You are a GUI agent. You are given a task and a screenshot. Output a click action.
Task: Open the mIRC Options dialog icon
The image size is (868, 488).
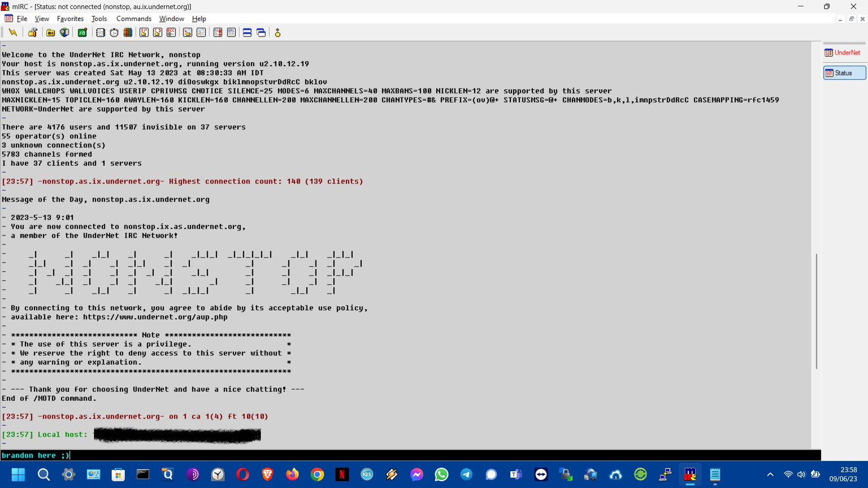[x=33, y=33]
